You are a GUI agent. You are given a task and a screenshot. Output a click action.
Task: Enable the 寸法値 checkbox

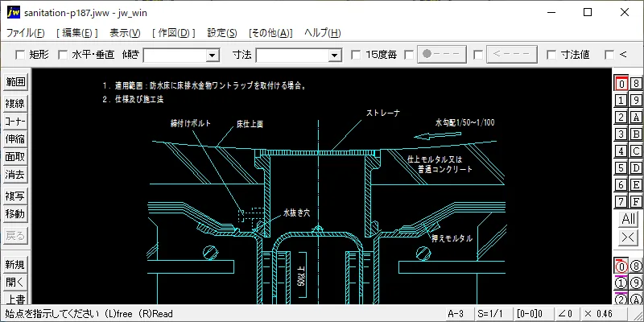coord(551,55)
